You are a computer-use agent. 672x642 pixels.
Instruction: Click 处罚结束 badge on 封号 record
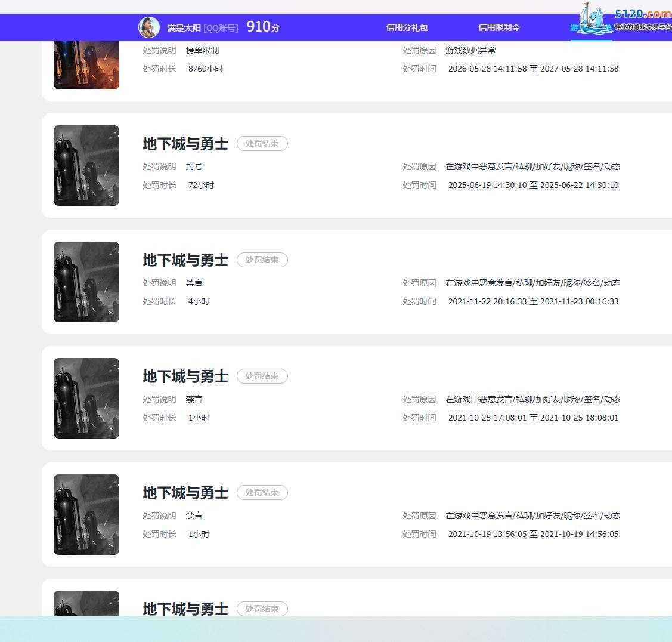tap(262, 143)
